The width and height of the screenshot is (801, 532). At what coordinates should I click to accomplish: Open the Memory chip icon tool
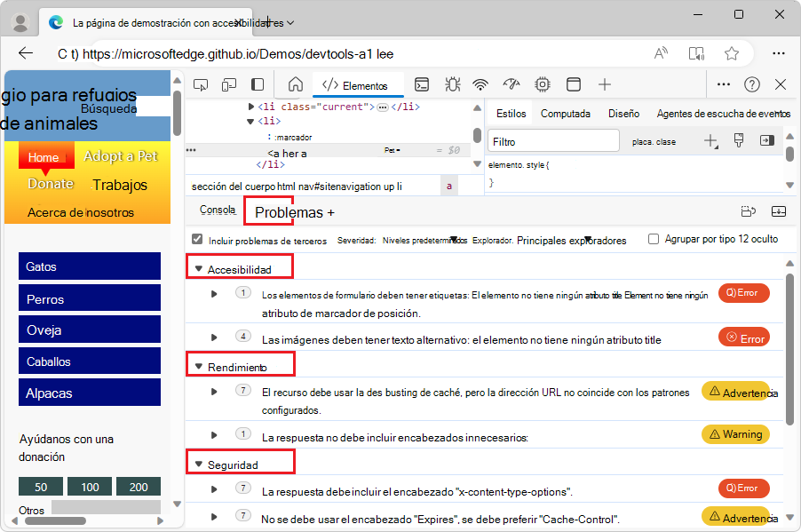[x=542, y=84]
